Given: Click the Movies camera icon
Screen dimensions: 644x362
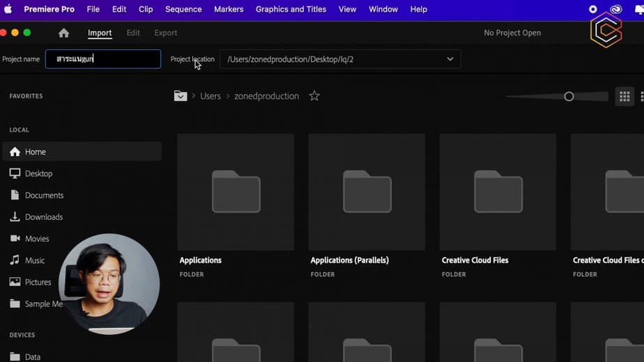Looking at the screenshot, I should [15, 238].
